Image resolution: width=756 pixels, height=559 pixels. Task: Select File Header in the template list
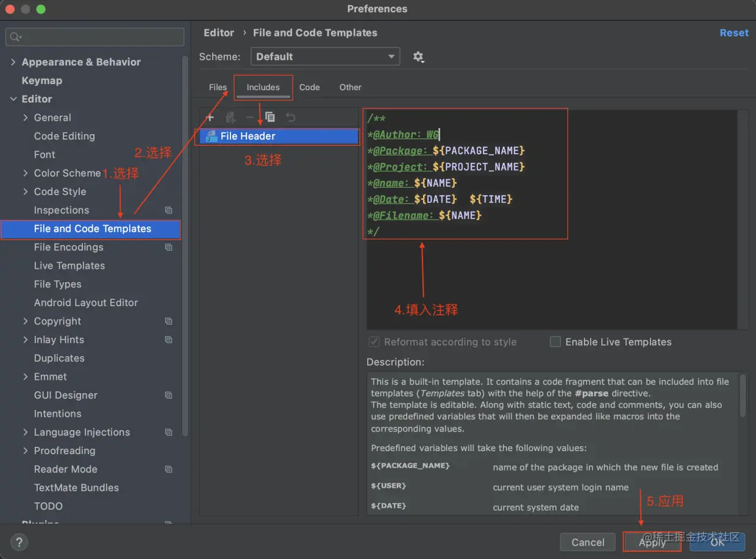coord(279,136)
